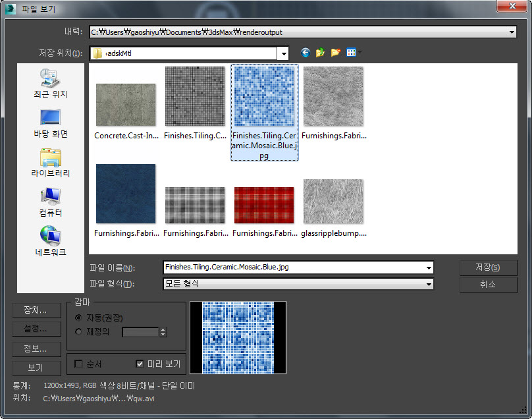Go up one folder level

click(x=321, y=53)
